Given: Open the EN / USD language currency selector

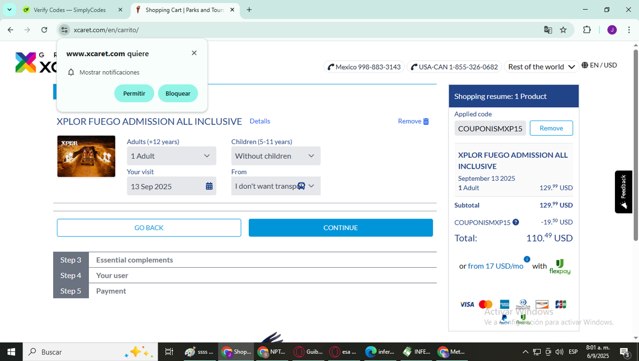Looking at the screenshot, I should (x=599, y=65).
